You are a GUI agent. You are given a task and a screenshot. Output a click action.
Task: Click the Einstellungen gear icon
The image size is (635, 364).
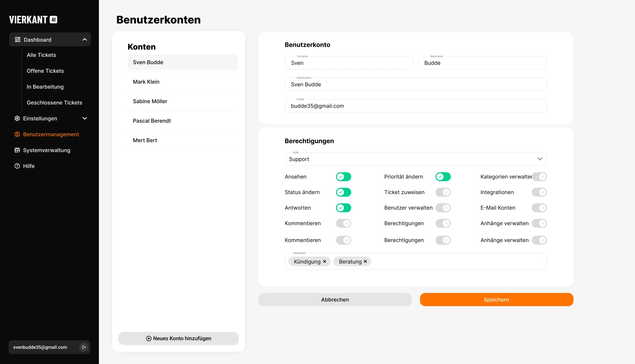17,119
